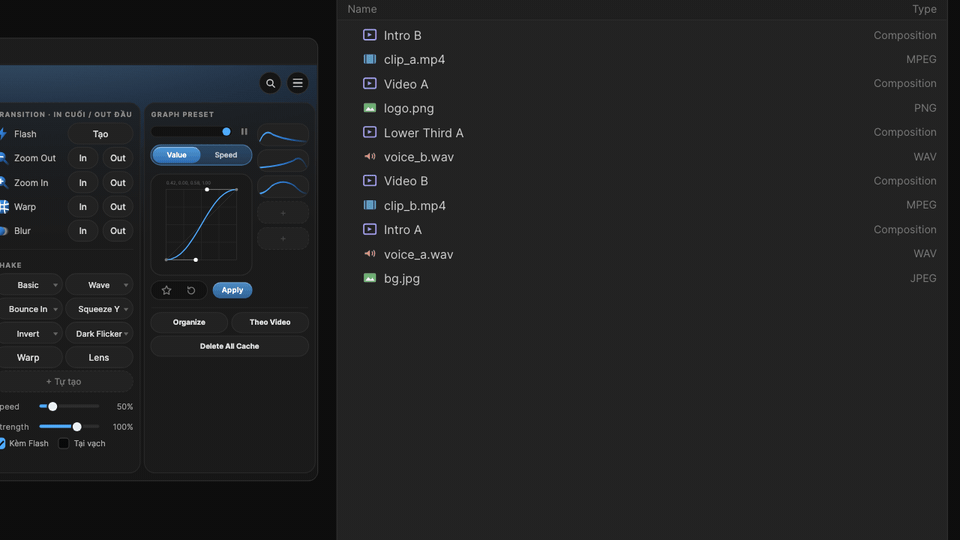This screenshot has height=540, width=960.
Task: Click the voice_a.wav audio icon
Action: click(x=369, y=253)
